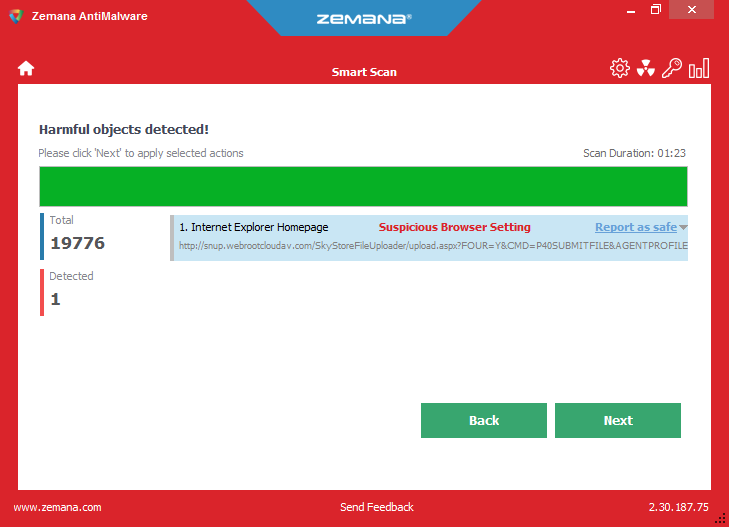Click the Total count 19776
Screen dimensions: 729x527
pos(77,243)
